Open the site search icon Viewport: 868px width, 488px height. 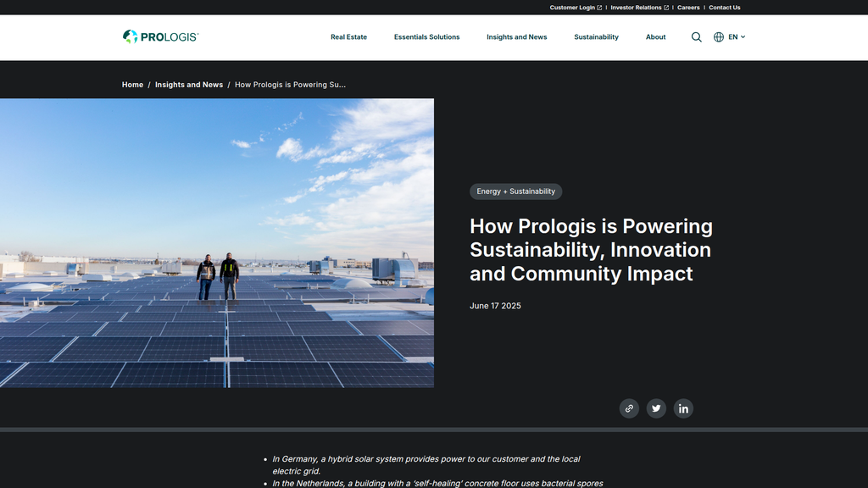tap(697, 37)
